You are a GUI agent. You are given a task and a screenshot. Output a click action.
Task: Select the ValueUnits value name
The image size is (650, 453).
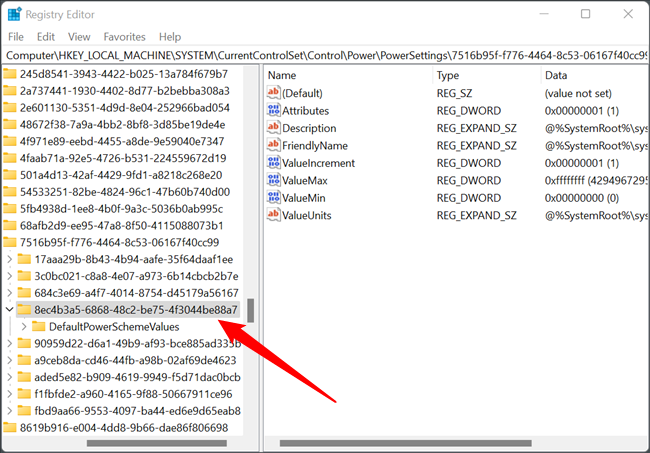(x=306, y=215)
